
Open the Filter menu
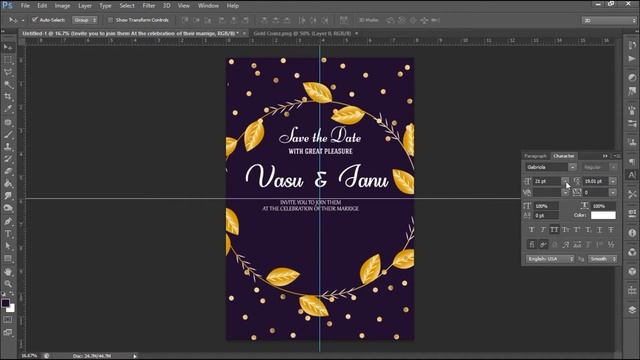tap(149, 6)
